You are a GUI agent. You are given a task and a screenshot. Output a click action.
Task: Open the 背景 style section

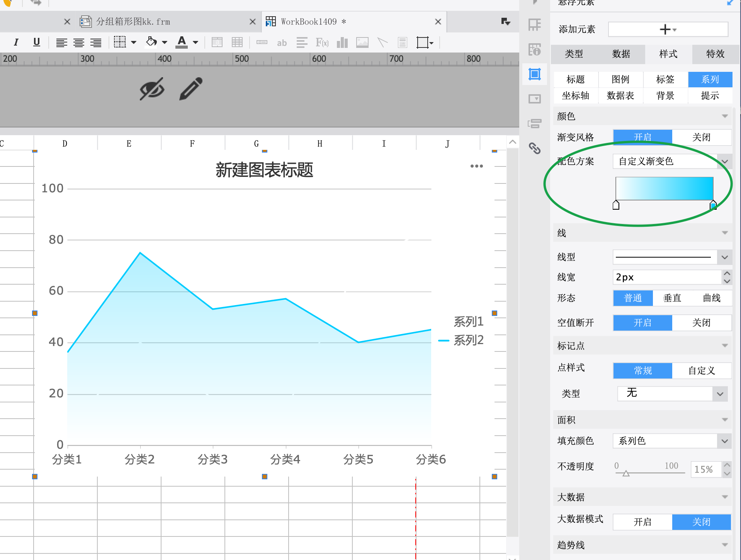pyautogui.click(x=665, y=96)
